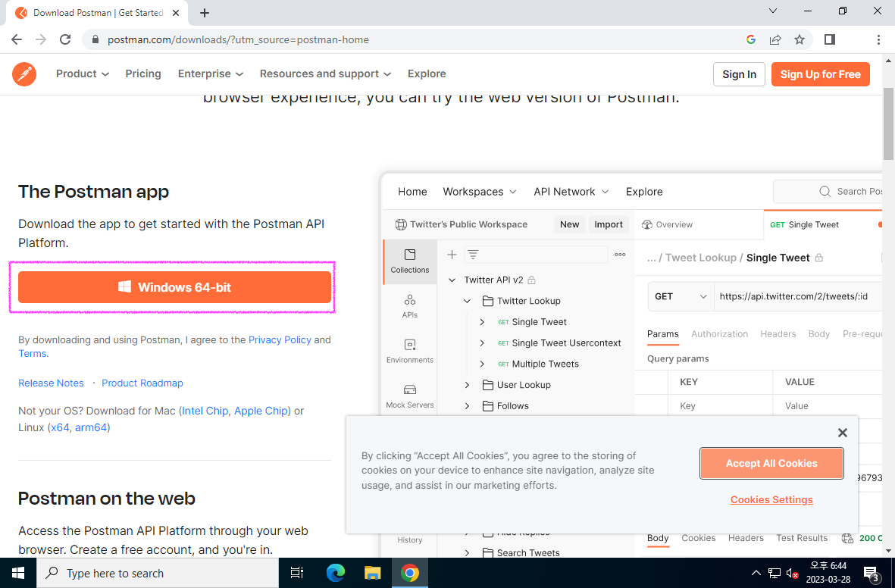Open the Pricing page

pos(143,73)
